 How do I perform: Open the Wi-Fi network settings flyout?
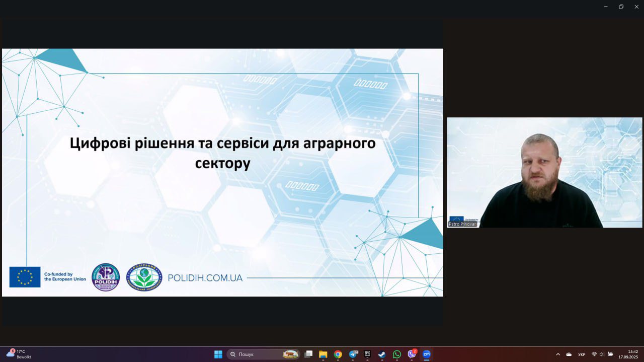pos(594,354)
